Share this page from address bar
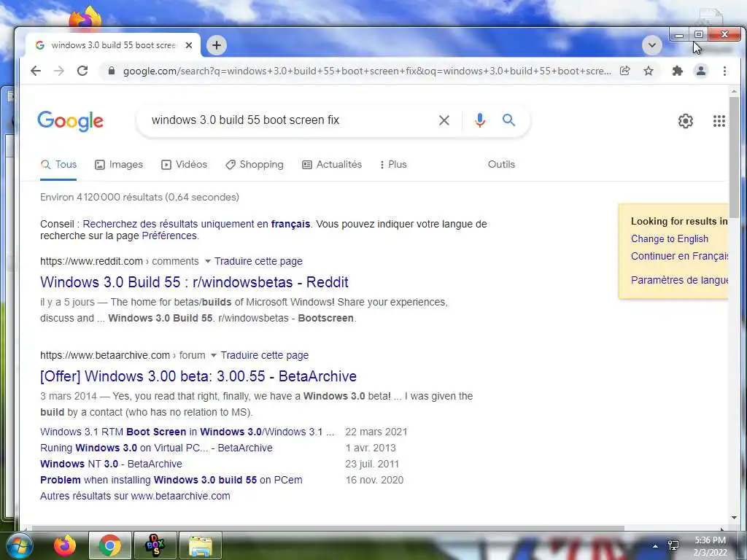This screenshot has width=747, height=560. click(x=624, y=71)
